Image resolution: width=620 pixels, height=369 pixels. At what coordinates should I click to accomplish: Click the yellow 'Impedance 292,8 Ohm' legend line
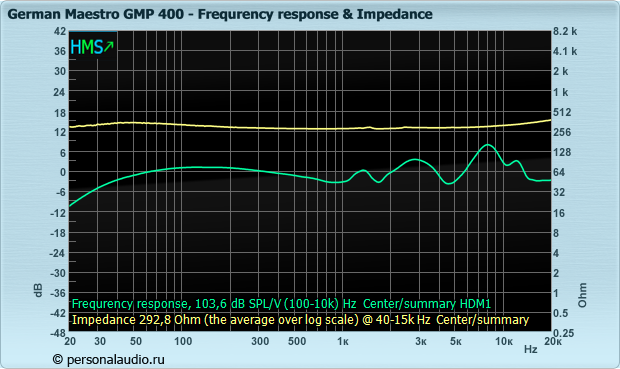coord(300,319)
